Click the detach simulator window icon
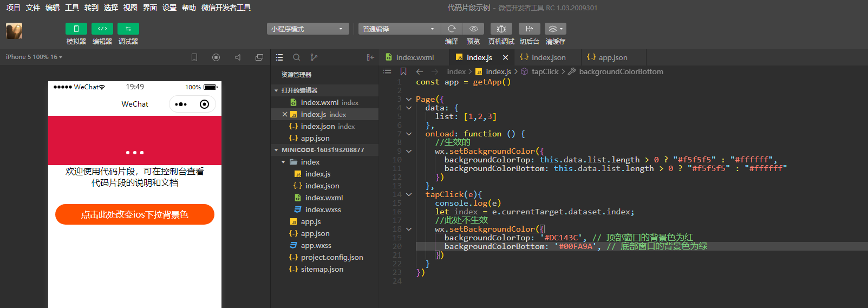Screen dimensions: 868x308 tap(259, 57)
